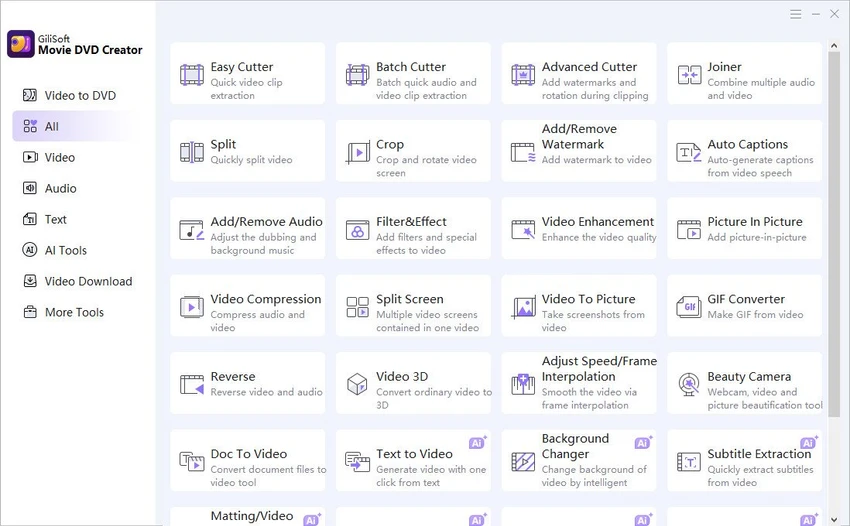Open the hamburger menu in title bar
The width and height of the screenshot is (850, 526).
pos(796,14)
